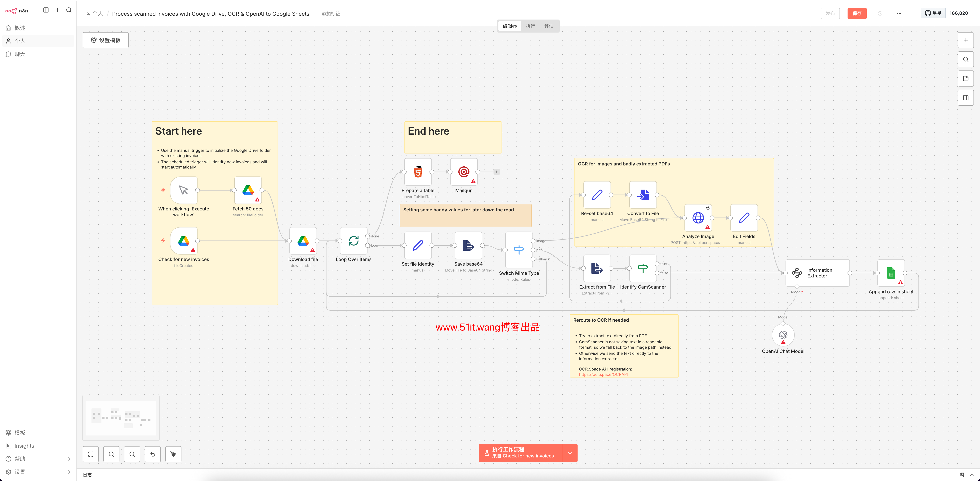Open the execute workflow dropdown arrow
This screenshot has width=980, height=481.
point(569,453)
